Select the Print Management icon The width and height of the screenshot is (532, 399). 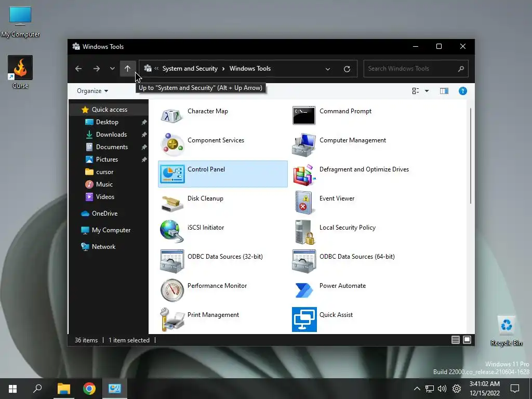[x=172, y=320]
